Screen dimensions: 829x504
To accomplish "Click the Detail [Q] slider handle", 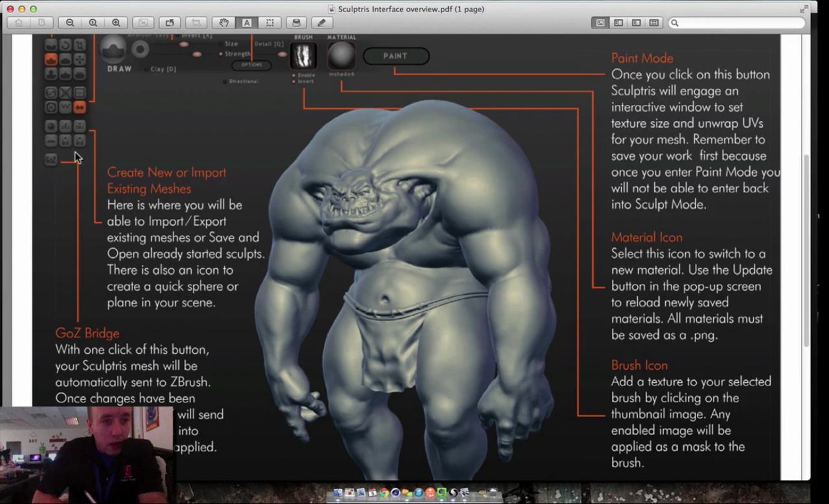I will point(282,54).
